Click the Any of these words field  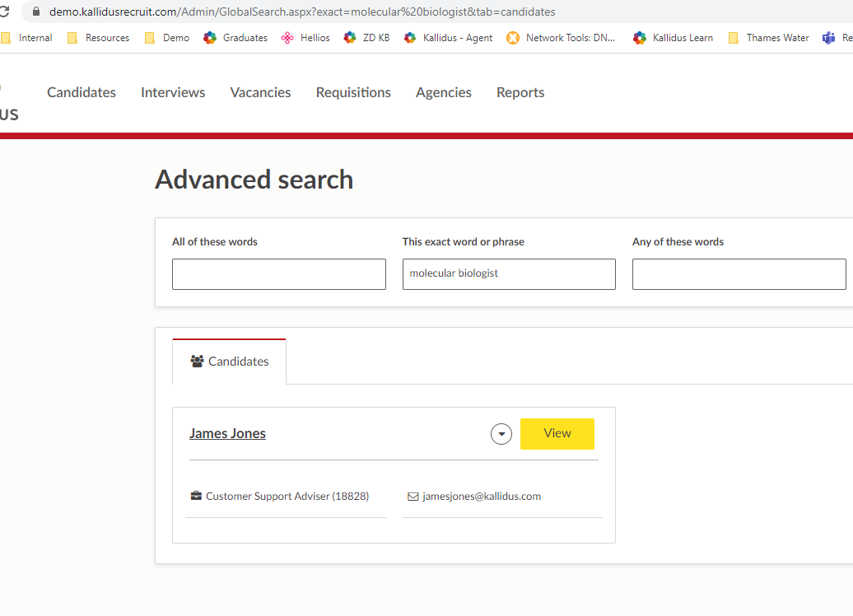click(739, 274)
